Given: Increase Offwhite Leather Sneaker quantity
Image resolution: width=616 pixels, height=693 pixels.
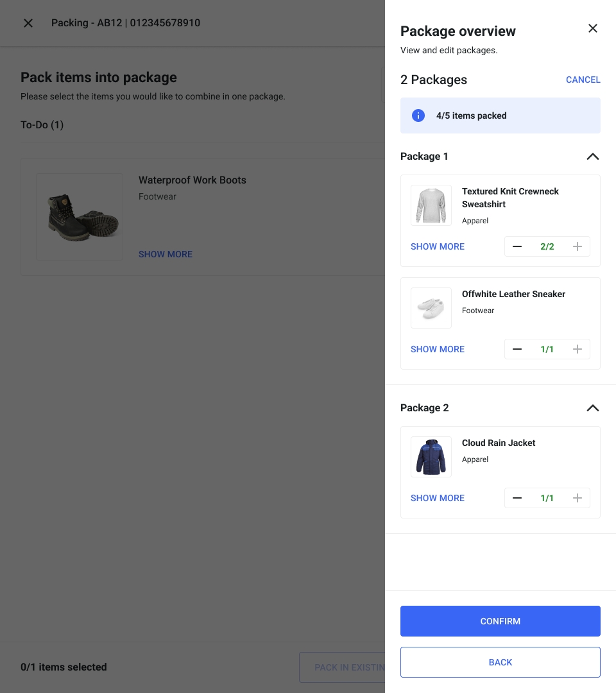Looking at the screenshot, I should [577, 349].
